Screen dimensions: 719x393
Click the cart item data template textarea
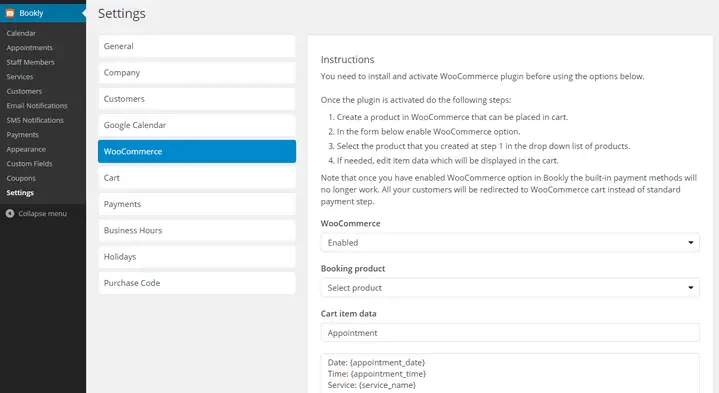pyautogui.click(x=510, y=373)
